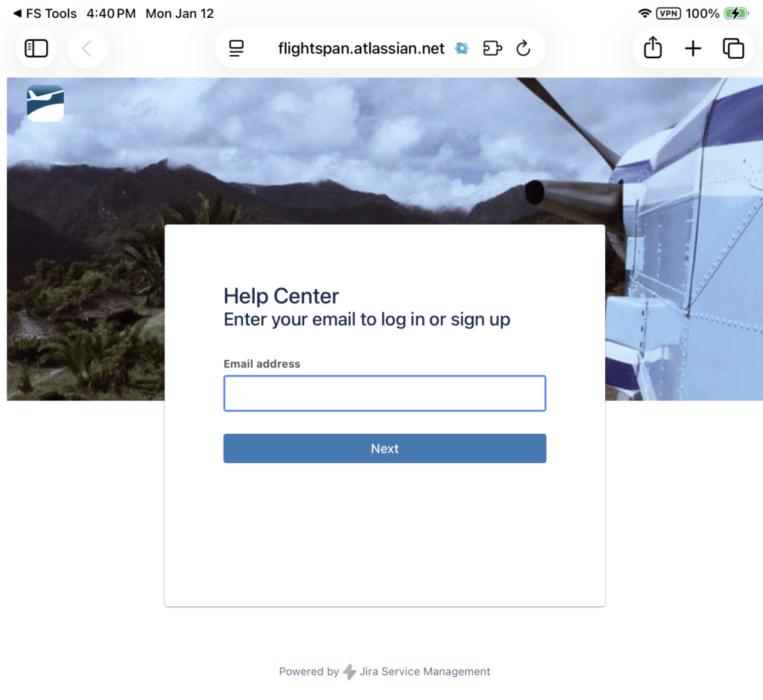This screenshot has width=763, height=700.
Task: Open the extensions puzzle icon
Action: click(493, 48)
